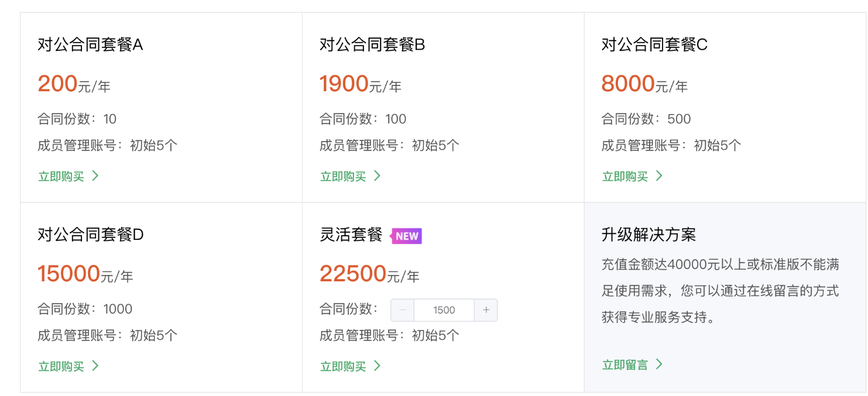
Task: Increase contract count with the plus button
Action: point(486,310)
